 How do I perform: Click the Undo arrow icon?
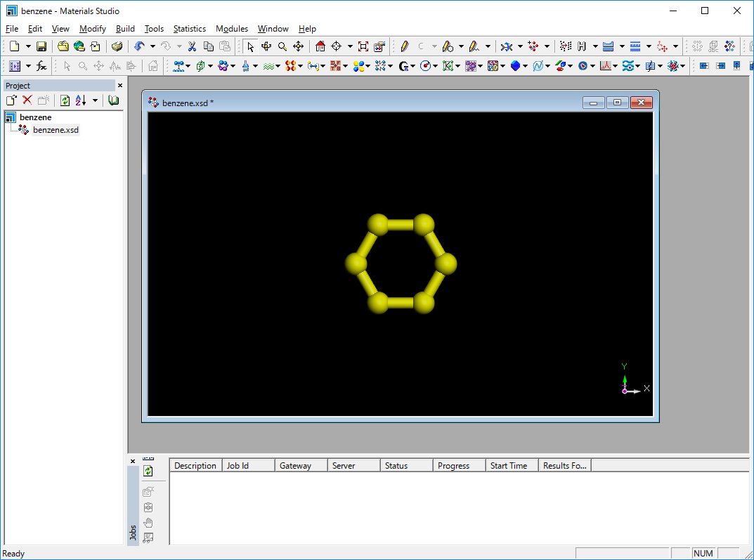coord(139,46)
